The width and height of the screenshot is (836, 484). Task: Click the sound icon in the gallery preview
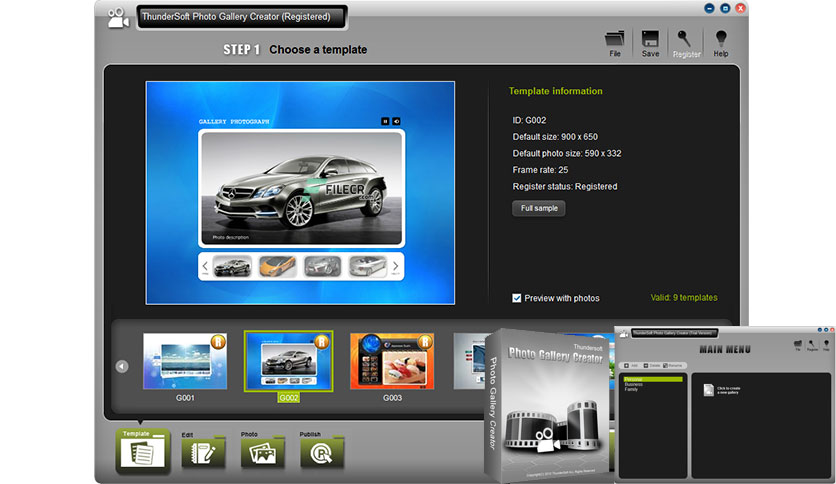pyautogui.click(x=396, y=122)
